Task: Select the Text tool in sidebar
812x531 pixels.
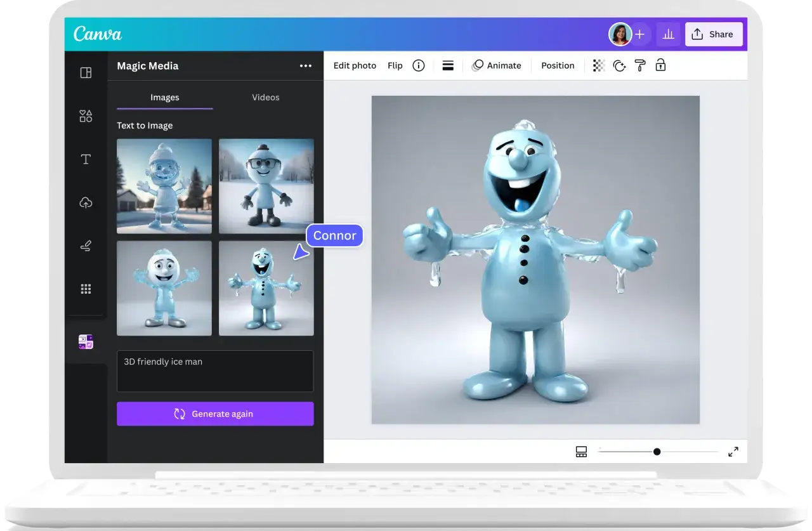Action: coord(86,159)
